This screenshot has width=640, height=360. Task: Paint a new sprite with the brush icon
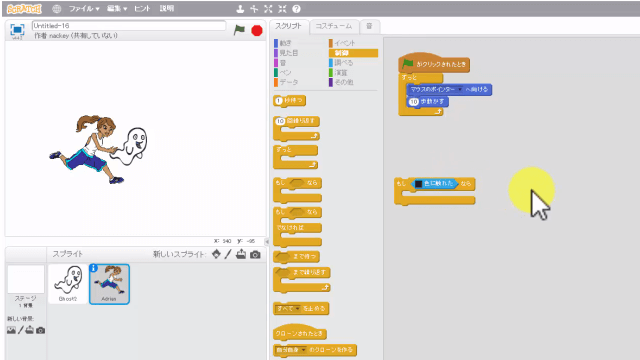[x=228, y=254]
